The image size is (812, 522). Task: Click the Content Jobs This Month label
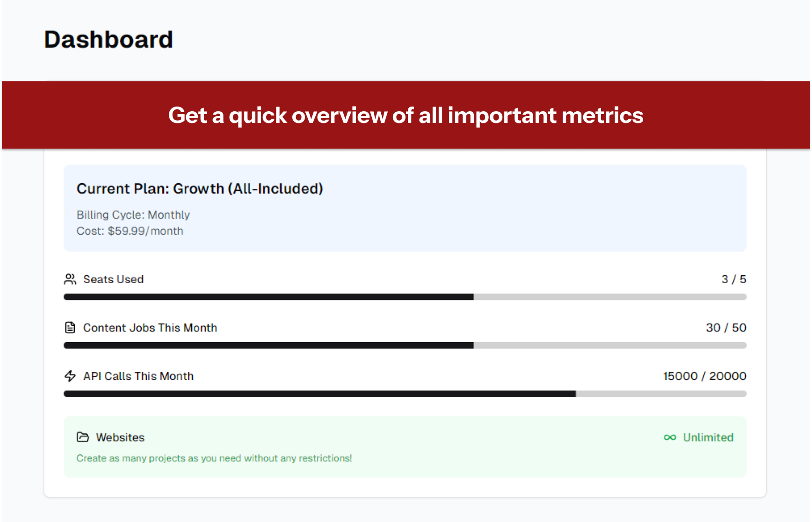(x=150, y=328)
